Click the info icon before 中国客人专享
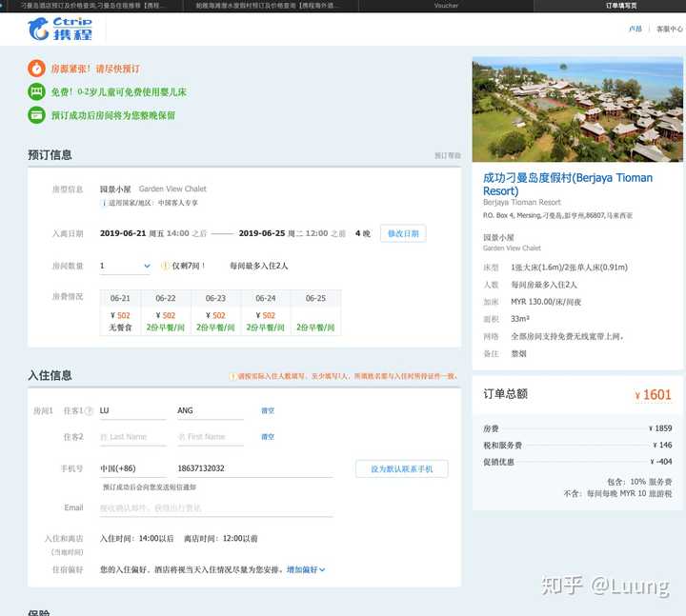The width and height of the screenshot is (686, 616). pos(104,203)
